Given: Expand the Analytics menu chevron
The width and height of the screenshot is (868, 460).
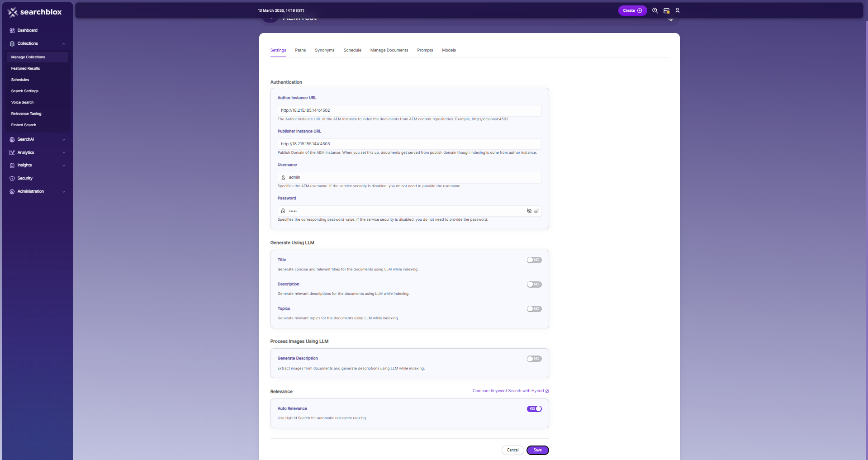Looking at the screenshot, I should click(64, 153).
